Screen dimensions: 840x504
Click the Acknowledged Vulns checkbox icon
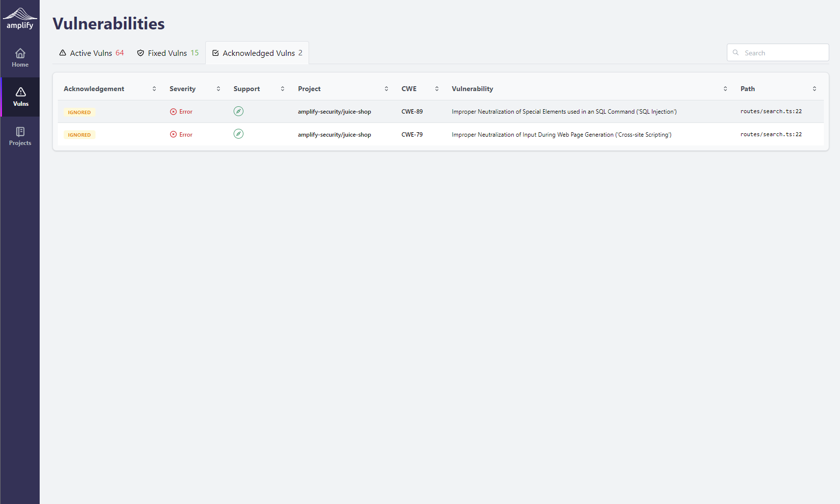tap(216, 53)
